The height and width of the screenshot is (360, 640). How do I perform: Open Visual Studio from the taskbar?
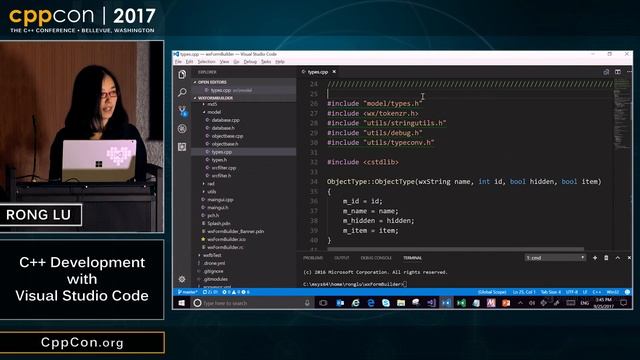click(431, 303)
